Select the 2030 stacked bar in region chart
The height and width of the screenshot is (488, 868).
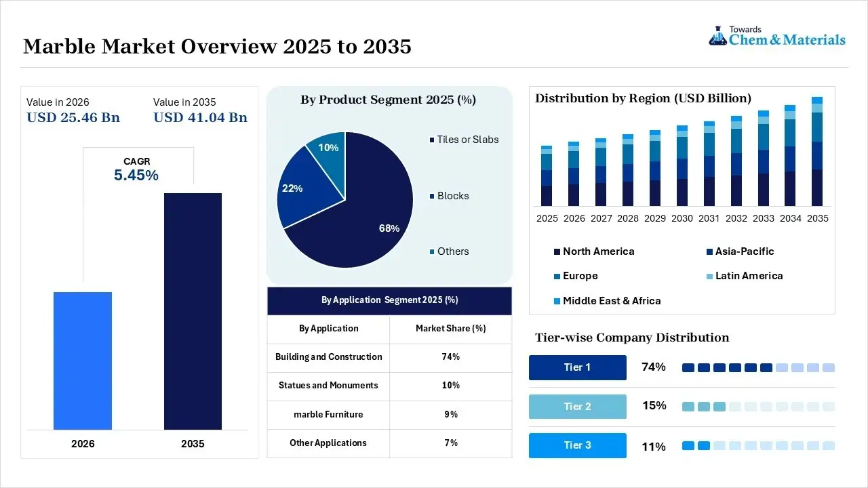682,165
